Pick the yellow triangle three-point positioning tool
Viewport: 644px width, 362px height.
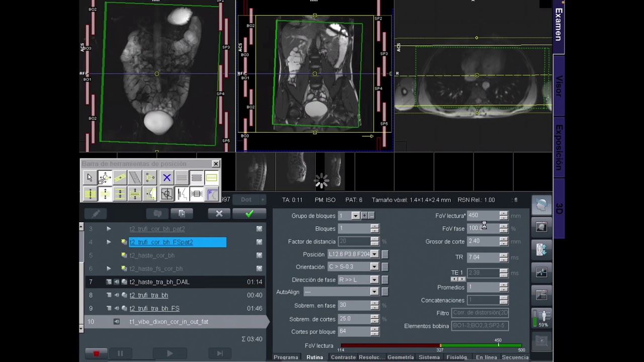pos(150,177)
